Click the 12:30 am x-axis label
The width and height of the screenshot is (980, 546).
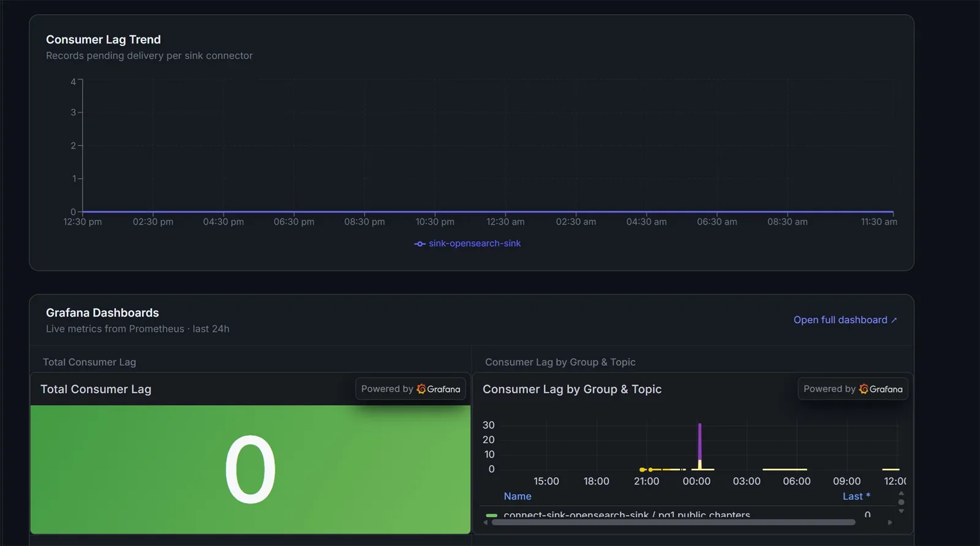pyautogui.click(x=505, y=222)
